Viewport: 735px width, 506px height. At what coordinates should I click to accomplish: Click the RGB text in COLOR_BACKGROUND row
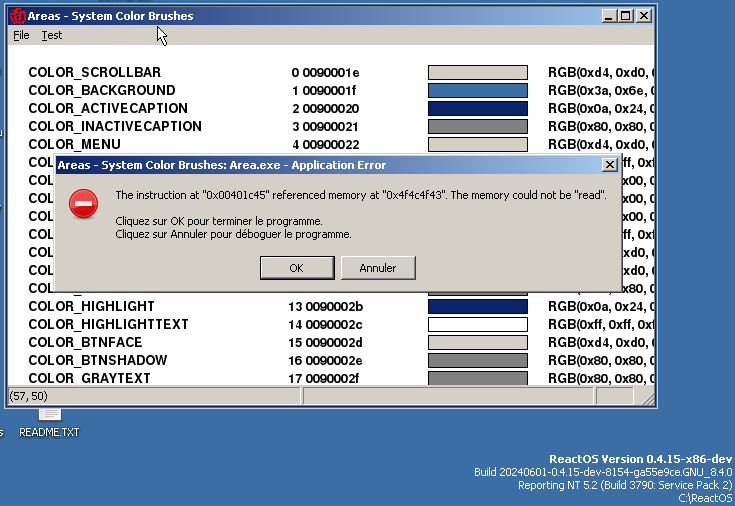(x=601, y=90)
